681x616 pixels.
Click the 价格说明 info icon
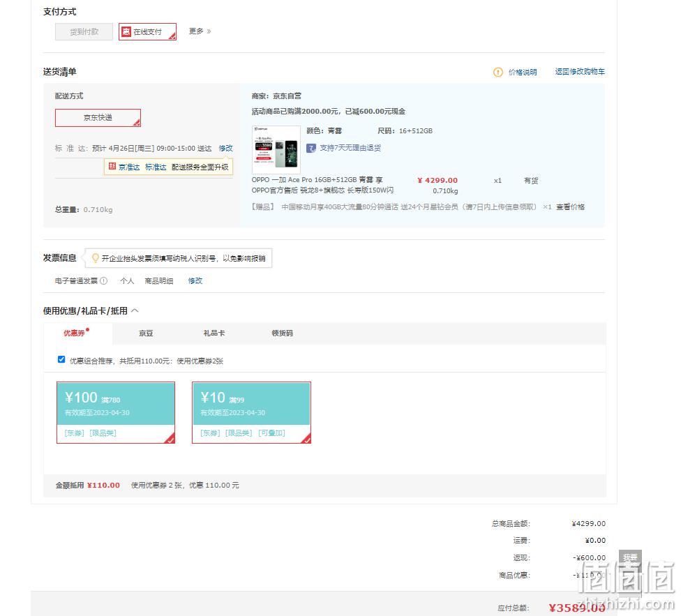pyautogui.click(x=498, y=72)
